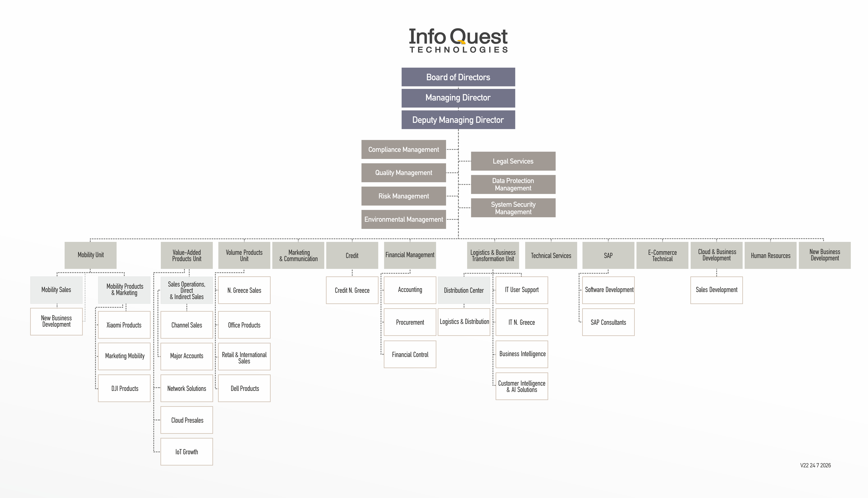868x498 pixels.
Task: Click the E-Commerce Technical box
Action: [662, 255]
